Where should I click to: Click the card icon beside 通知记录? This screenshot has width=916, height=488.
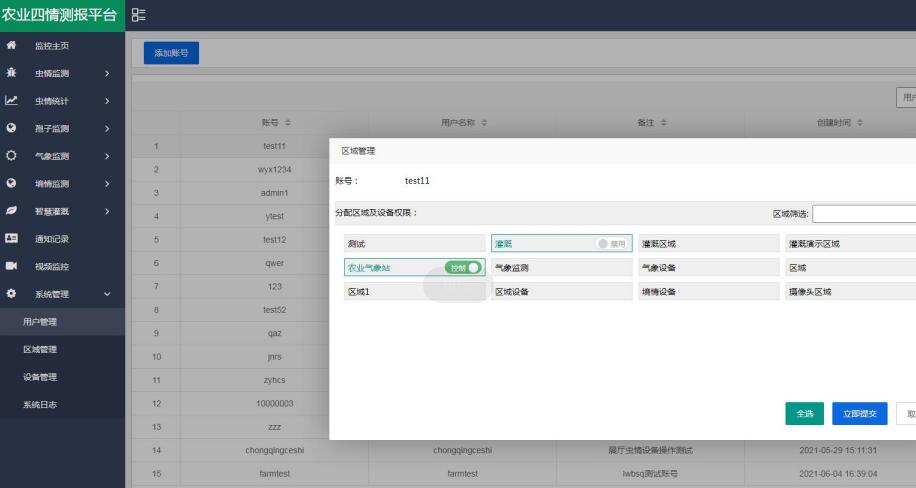click(x=11, y=239)
